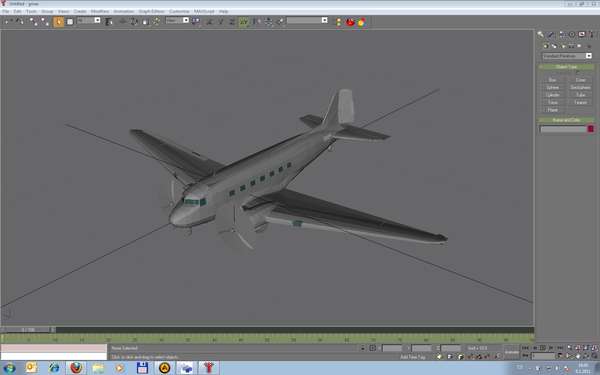
Task: Open Track View from the toolbar
Action: pyautogui.click(x=339, y=22)
